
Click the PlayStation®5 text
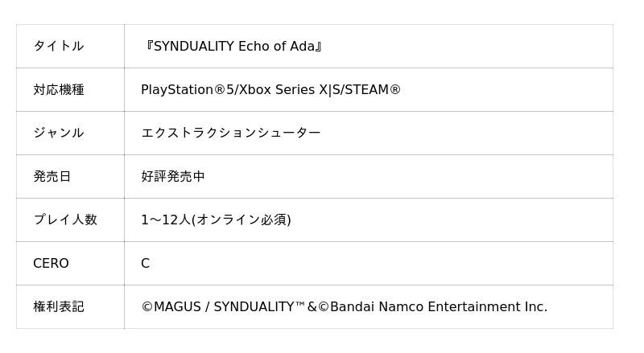[188, 90]
